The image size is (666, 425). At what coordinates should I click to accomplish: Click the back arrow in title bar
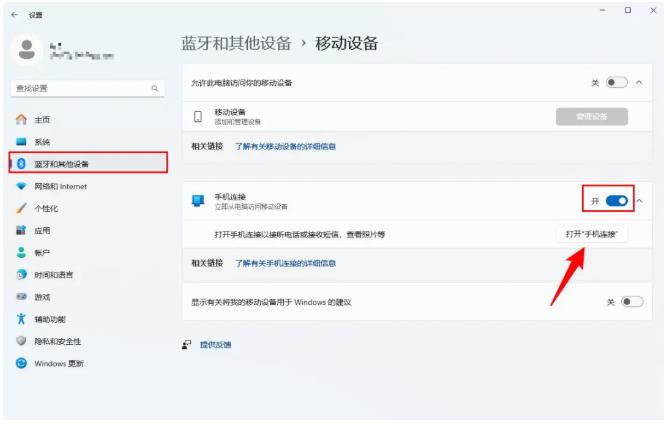point(15,15)
